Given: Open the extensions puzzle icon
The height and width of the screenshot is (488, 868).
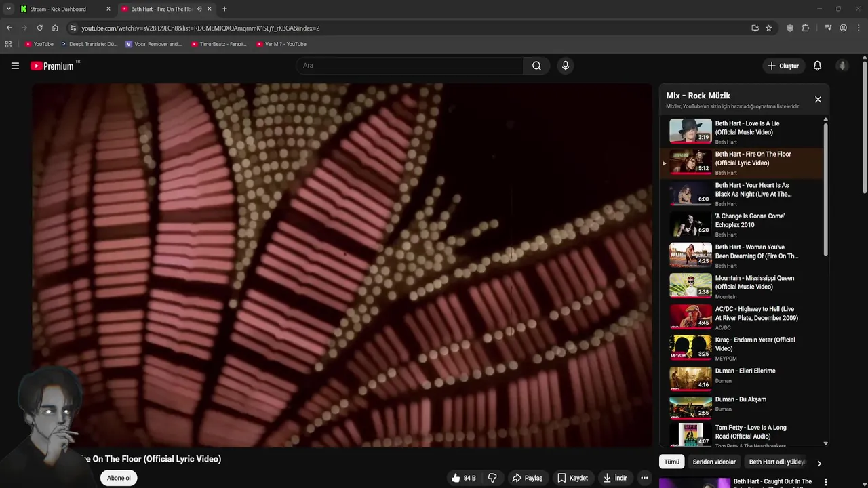Looking at the screenshot, I should pyautogui.click(x=806, y=28).
